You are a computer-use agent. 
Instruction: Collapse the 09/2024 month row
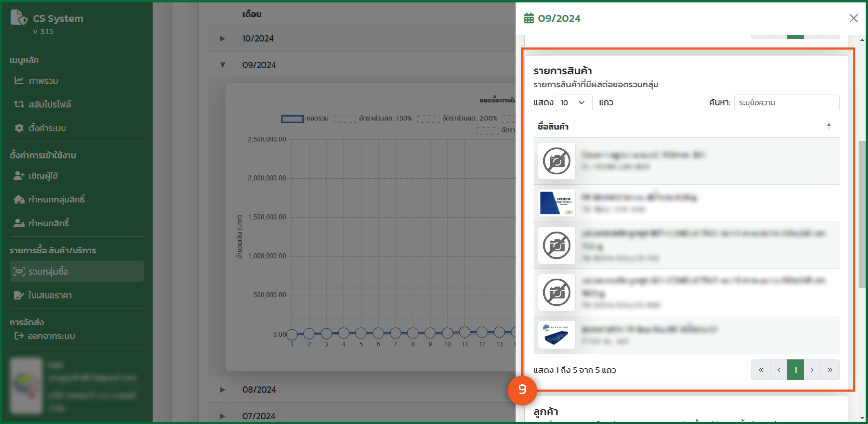pos(223,65)
